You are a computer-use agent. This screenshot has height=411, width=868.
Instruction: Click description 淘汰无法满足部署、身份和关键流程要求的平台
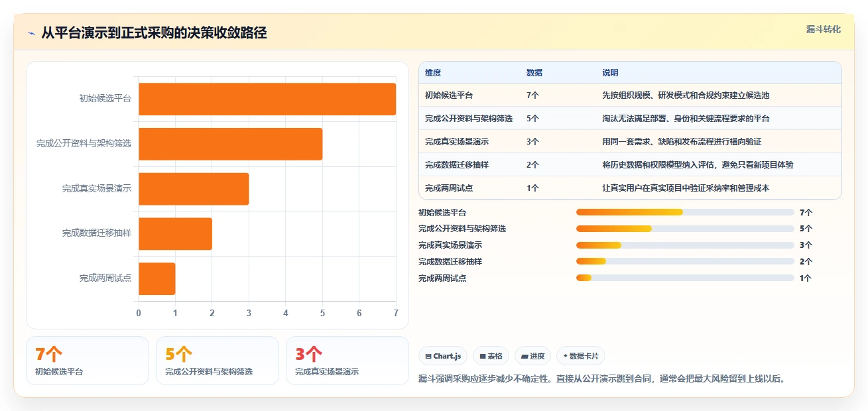(686, 119)
